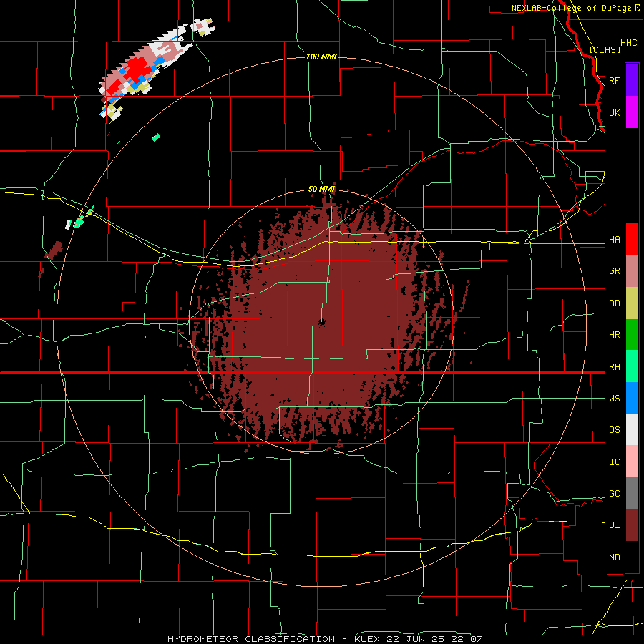Click the NEXLAB-College of DuPage credit text
Screen dimensions: 644x644
571,8
